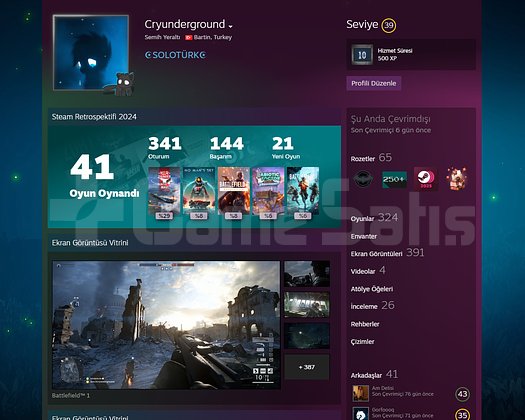
Task: Click the 144 Başarım stat
Action: pyautogui.click(x=227, y=147)
